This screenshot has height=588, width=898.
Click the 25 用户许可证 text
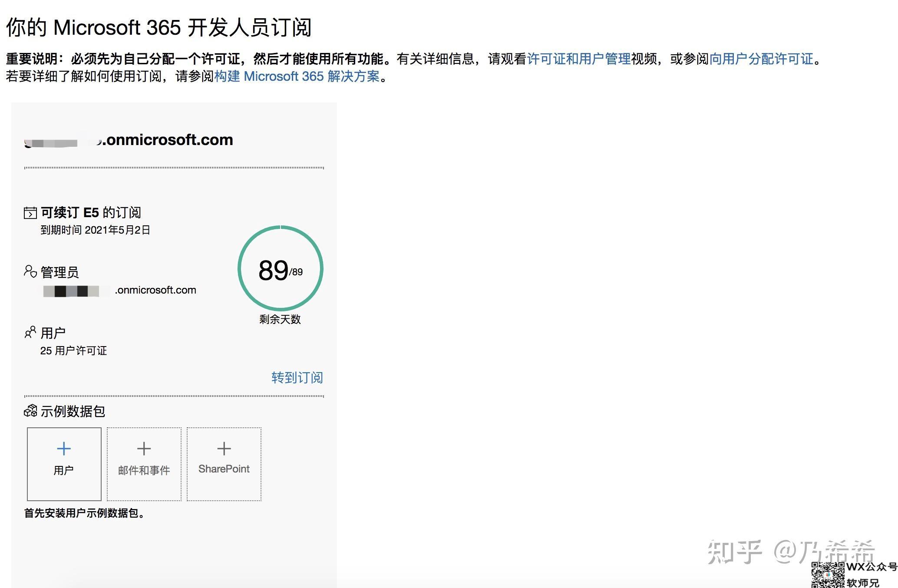(73, 350)
